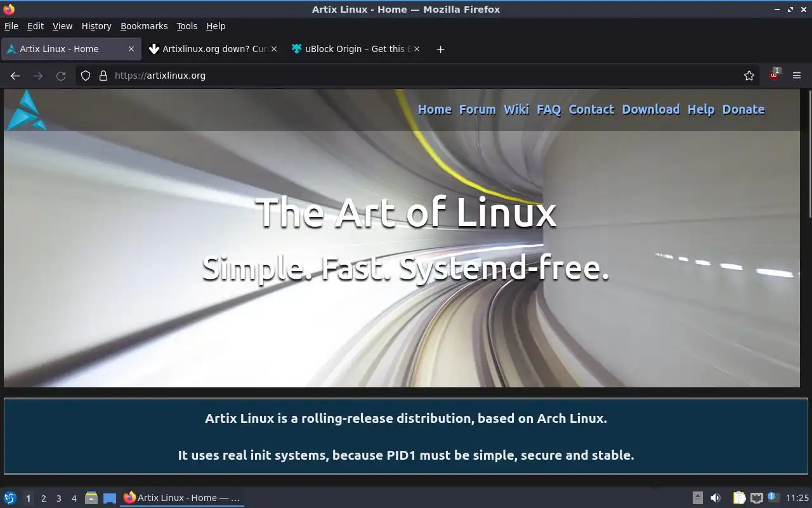Click the back arrow navigation button
This screenshot has width=812, height=508.
15,76
